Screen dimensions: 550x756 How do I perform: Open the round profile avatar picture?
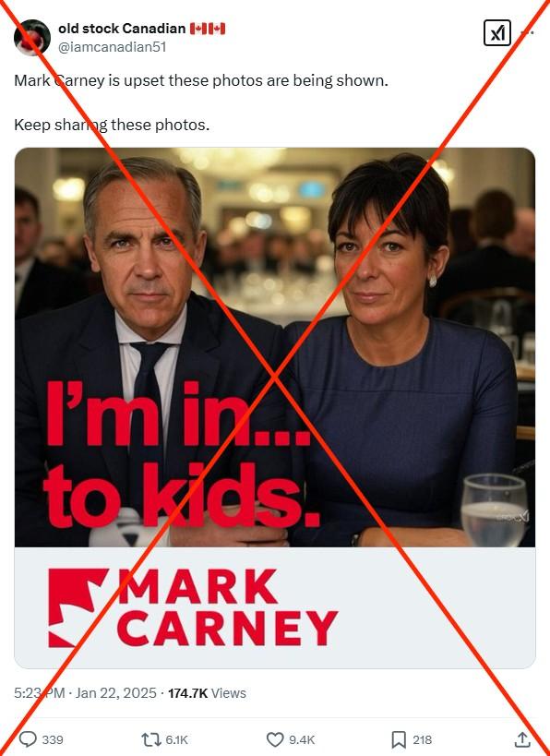coord(32,37)
